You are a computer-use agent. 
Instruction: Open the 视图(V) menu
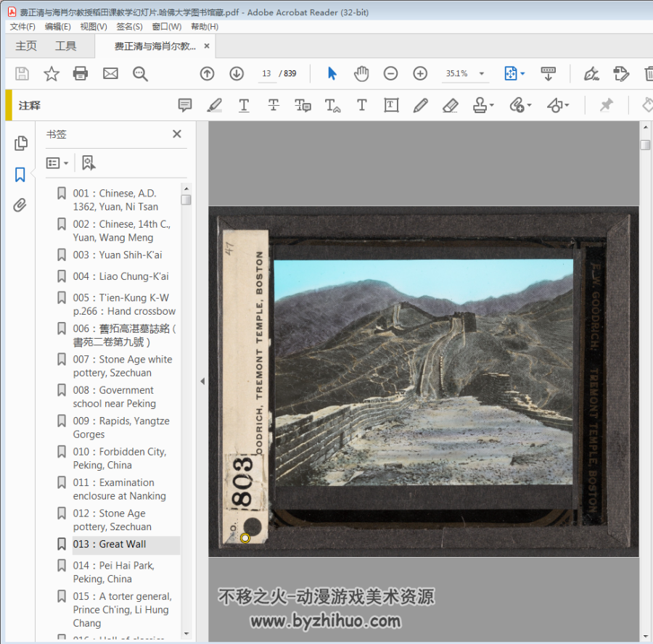coord(94,27)
